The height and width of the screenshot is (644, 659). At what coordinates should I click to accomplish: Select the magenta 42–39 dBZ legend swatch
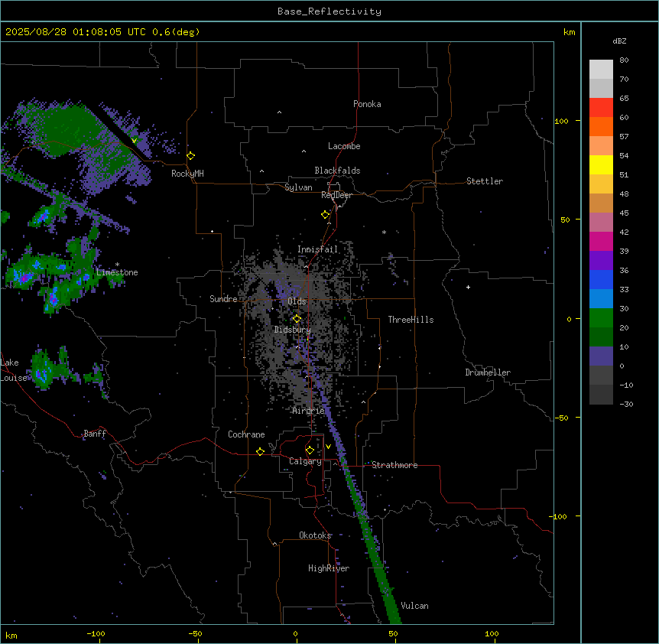click(x=601, y=241)
